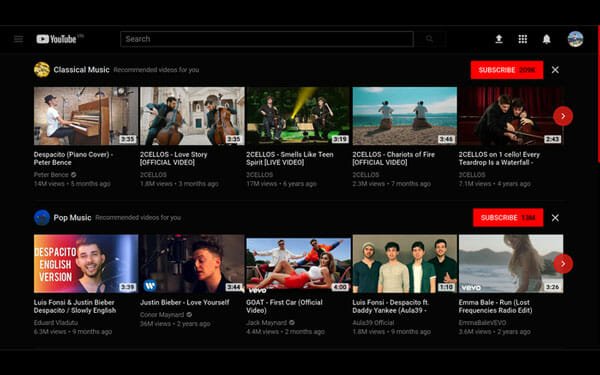Open Aula39 Official channel name
600x375 pixels.
click(x=373, y=323)
